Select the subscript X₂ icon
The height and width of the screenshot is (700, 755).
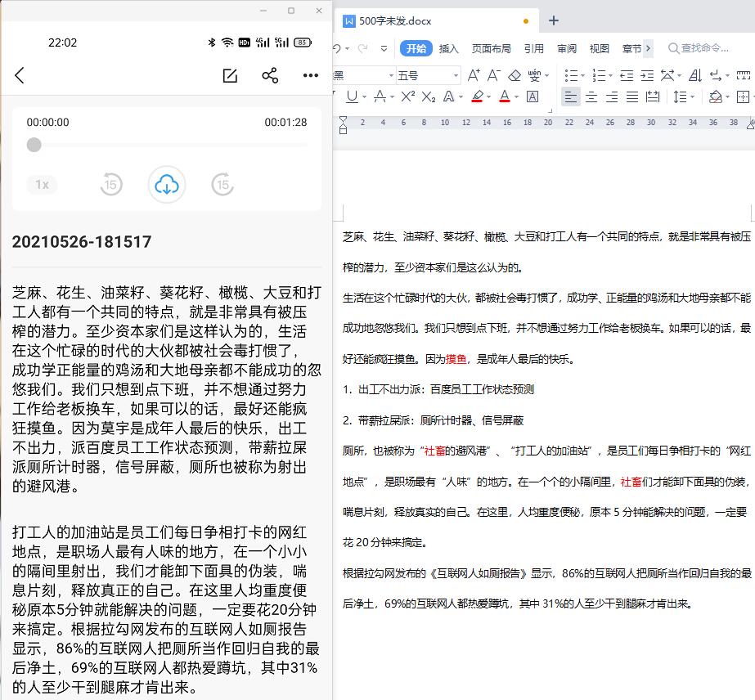click(427, 97)
